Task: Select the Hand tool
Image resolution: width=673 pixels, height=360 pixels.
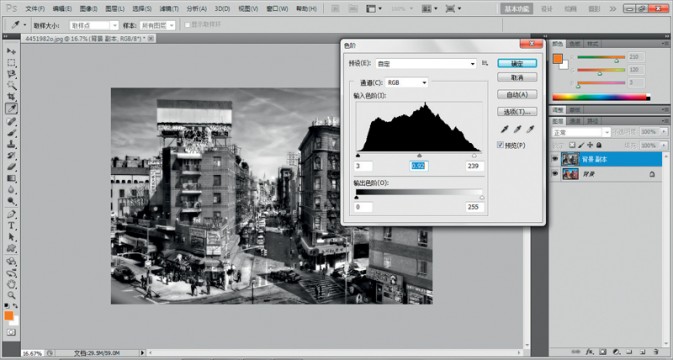Action: pyautogui.click(x=11, y=284)
